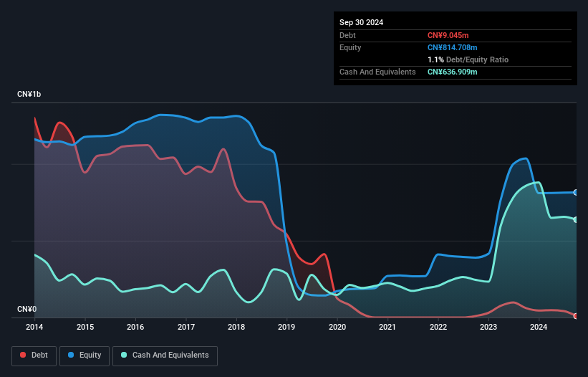This screenshot has width=588, height=377.
Task: Click the teal Cash legend dot
Action: tap(124, 355)
